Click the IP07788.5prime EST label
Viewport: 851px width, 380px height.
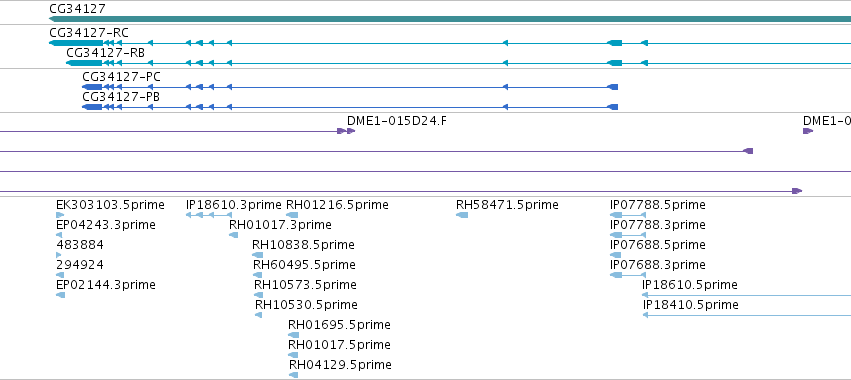click(x=658, y=205)
